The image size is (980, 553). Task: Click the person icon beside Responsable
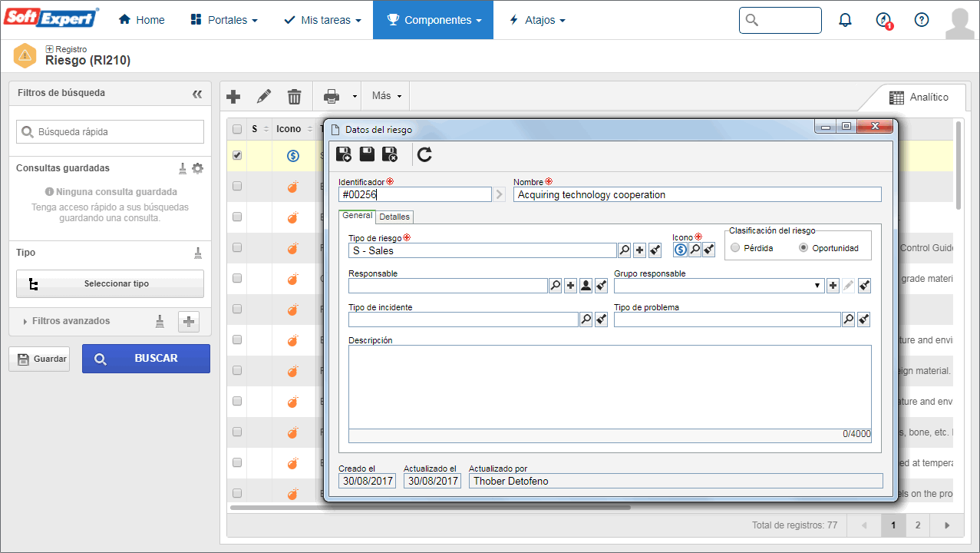tap(586, 286)
